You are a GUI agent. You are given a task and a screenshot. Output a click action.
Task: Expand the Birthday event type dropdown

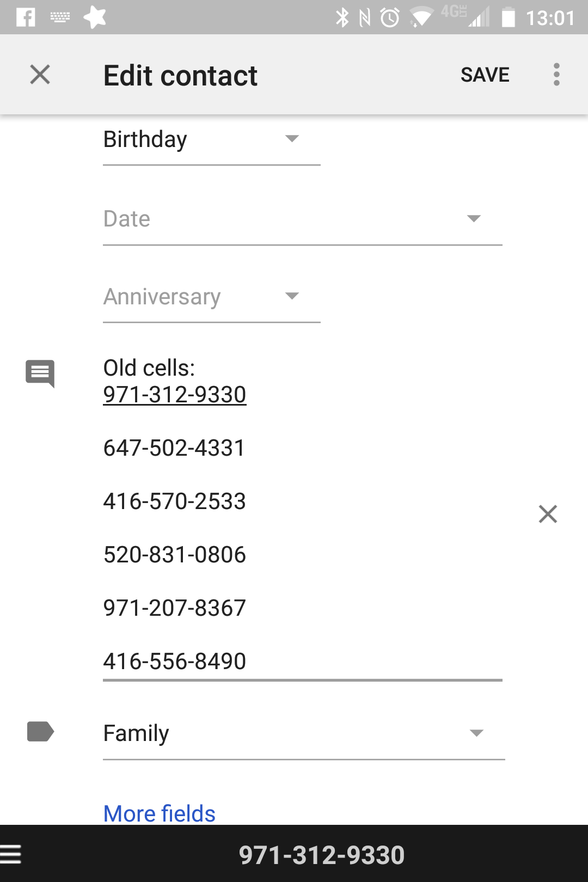211,140
